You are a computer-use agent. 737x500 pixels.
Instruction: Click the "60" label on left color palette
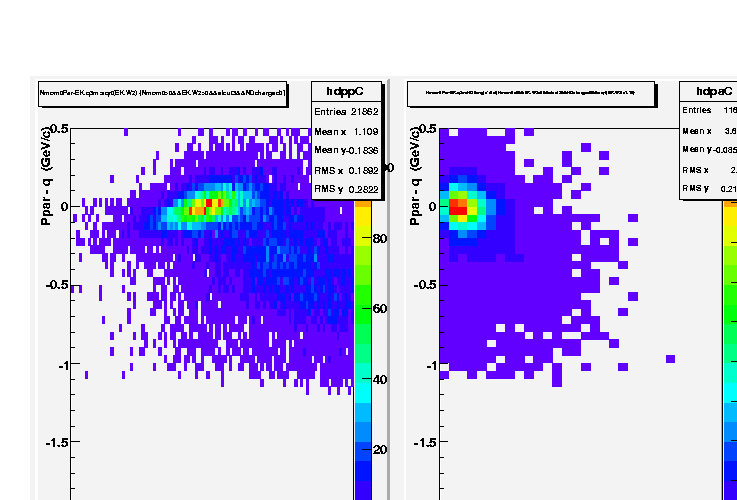coord(380,309)
